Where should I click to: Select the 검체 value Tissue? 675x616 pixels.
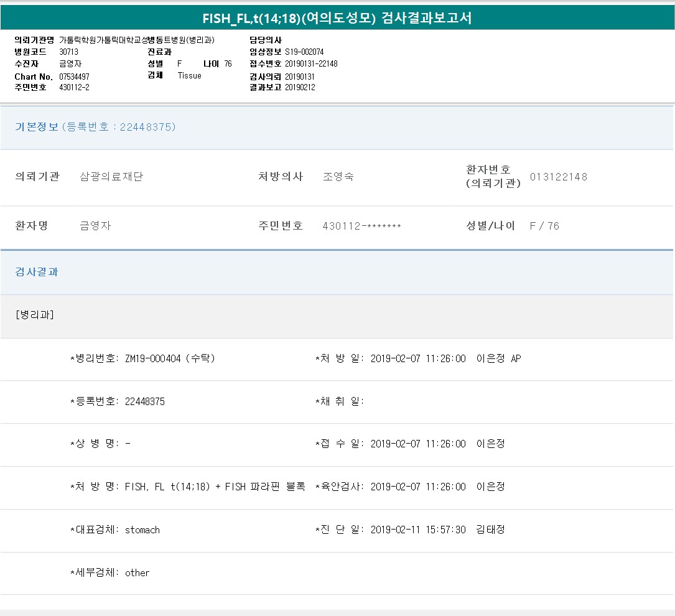(x=189, y=76)
